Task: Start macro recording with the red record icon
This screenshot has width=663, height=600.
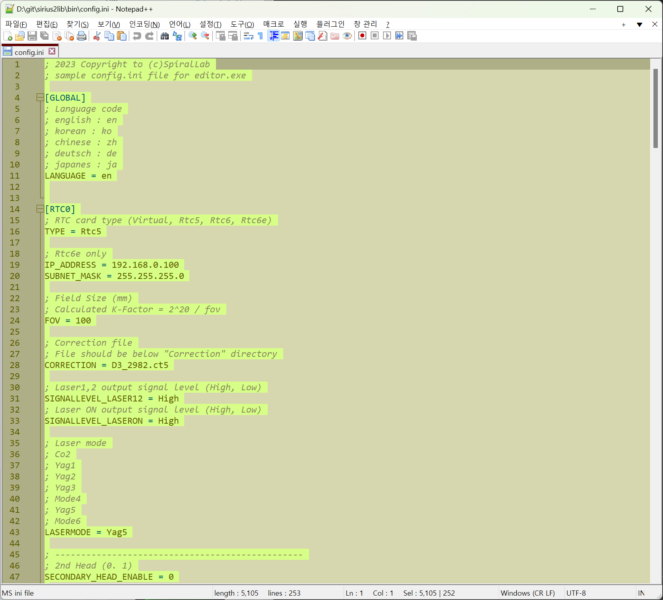Action: point(361,36)
